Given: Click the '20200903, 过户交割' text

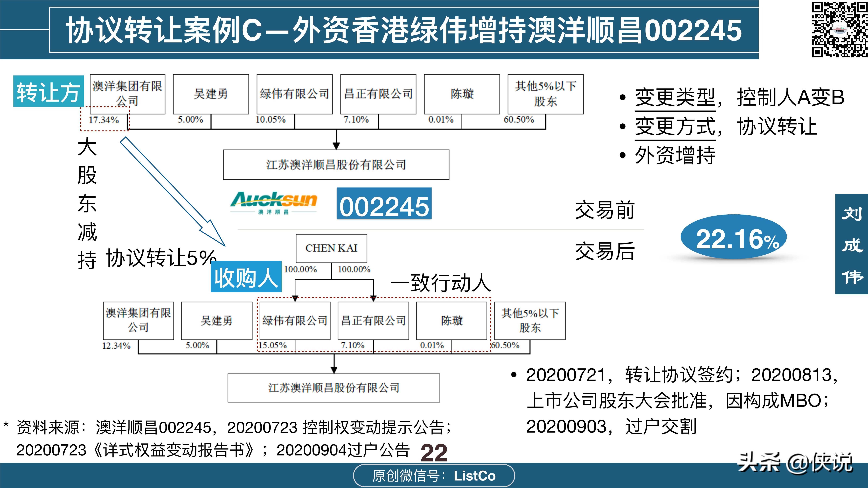Looking at the screenshot, I should pyautogui.click(x=611, y=427).
